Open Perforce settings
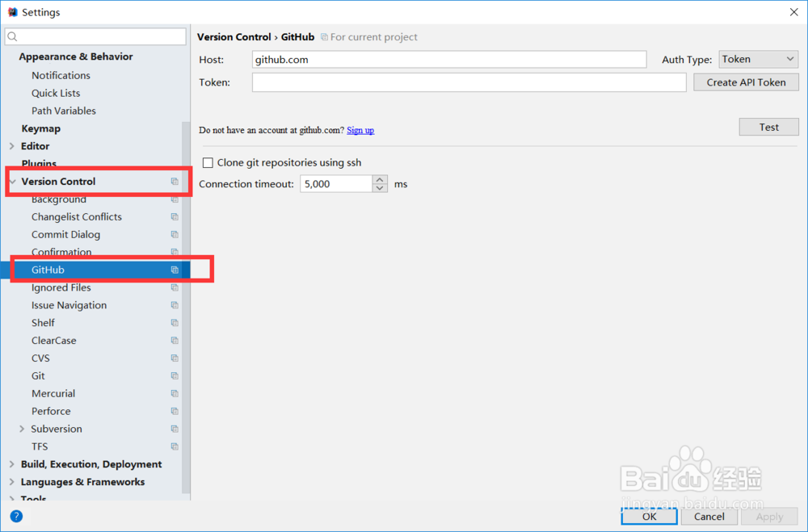Screen dimensions: 808x532 [50, 411]
